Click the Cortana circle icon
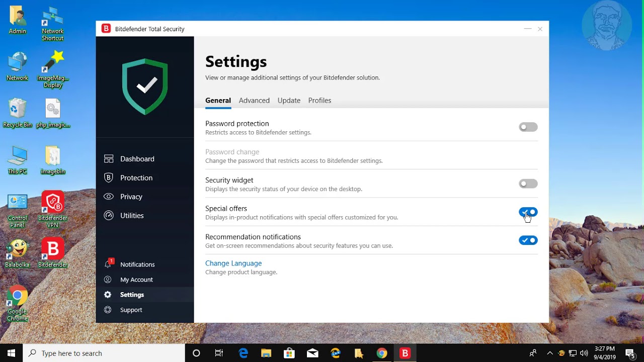Screen dimensions: 644x362 [196, 353]
